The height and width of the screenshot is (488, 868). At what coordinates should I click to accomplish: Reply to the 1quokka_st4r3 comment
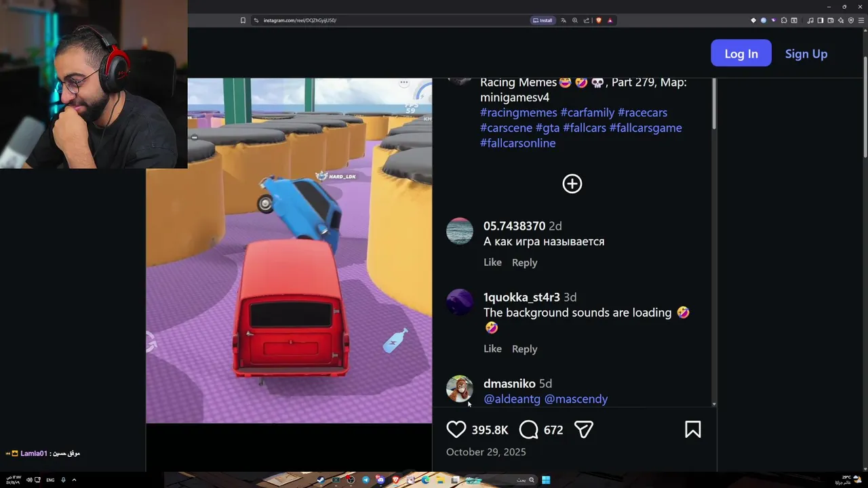(524, 348)
